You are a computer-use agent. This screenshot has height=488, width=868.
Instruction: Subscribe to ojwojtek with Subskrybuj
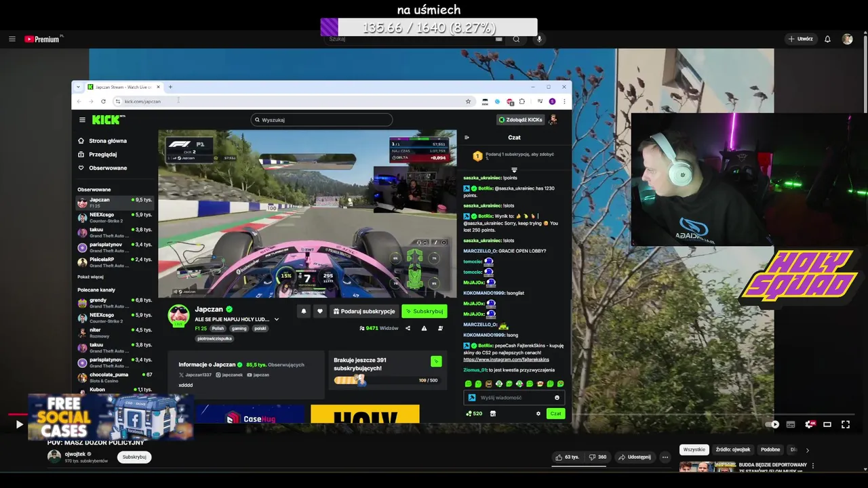(x=134, y=457)
